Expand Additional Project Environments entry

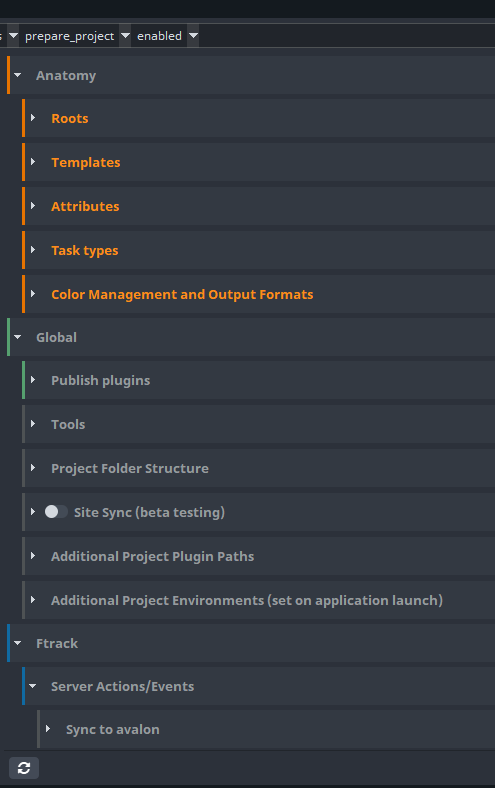(33, 600)
